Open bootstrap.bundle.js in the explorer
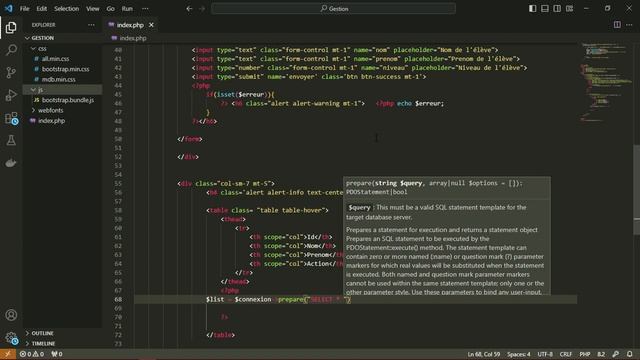This screenshot has width=640, height=360. pos(68,100)
